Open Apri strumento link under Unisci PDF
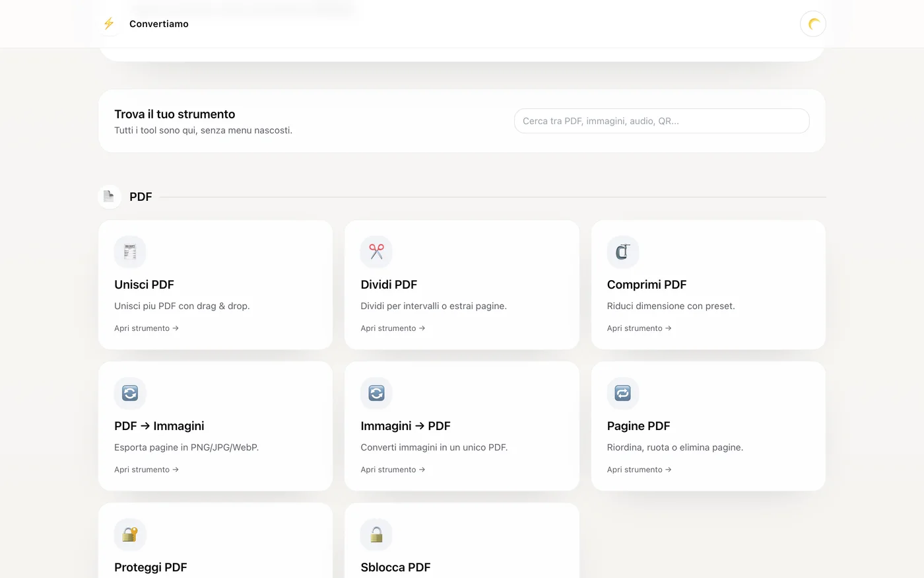 147,328
